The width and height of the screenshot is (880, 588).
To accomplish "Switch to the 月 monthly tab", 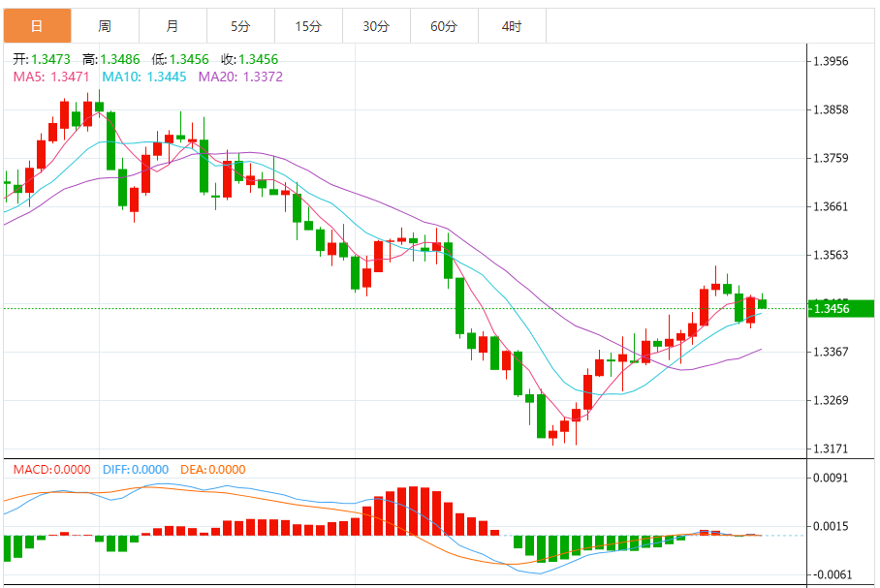I will [173, 26].
